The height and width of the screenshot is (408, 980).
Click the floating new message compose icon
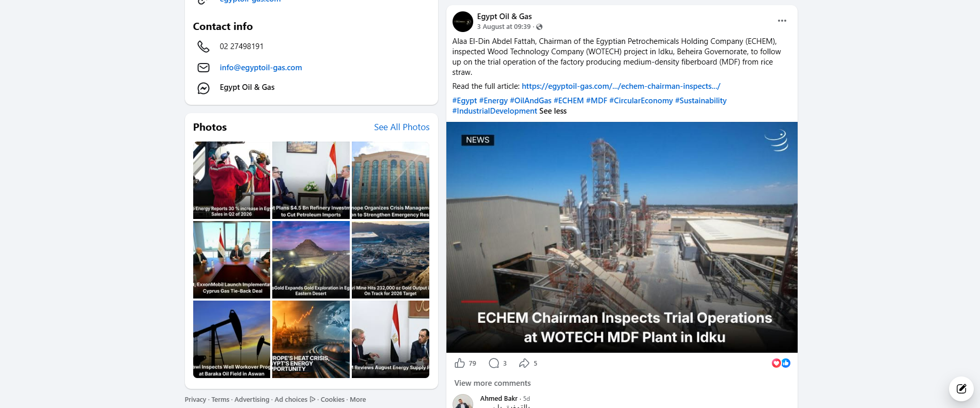(x=961, y=389)
